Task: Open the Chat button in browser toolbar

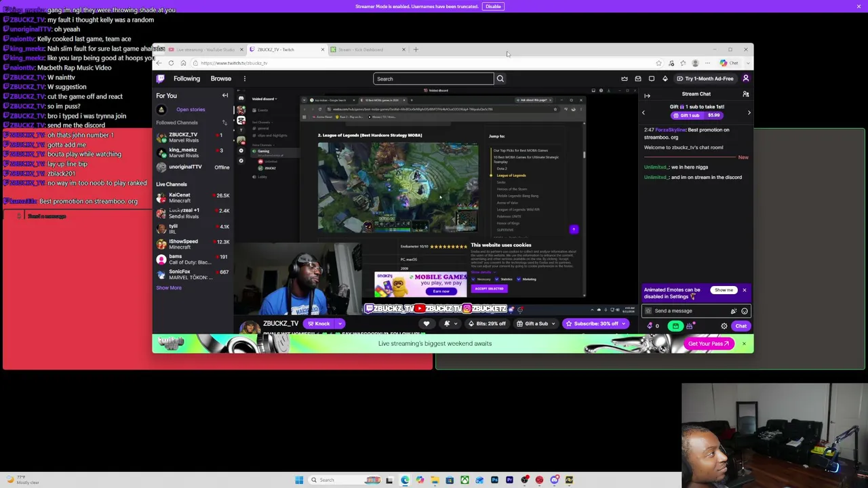Action: pos(730,63)
